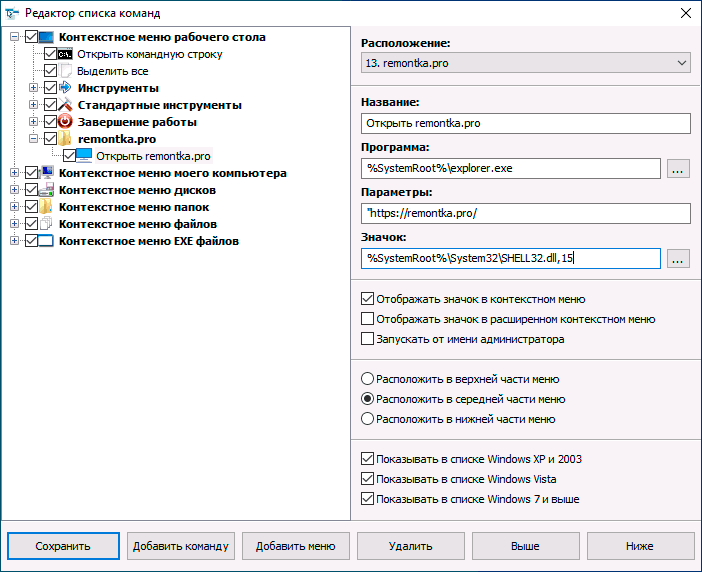Select Расположить в нижней части меню
This screenshot has width=702, height=572.
coord(367,419)
